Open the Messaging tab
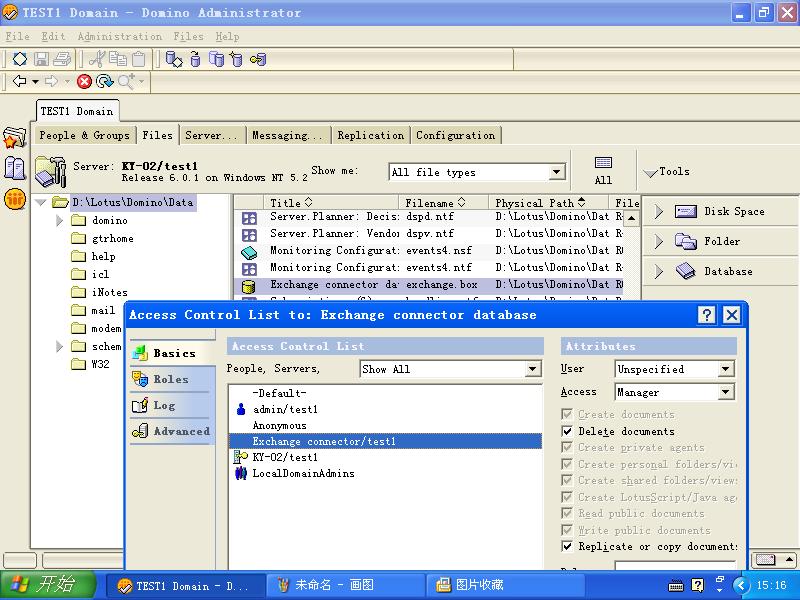This screenshot has height=600, width=800. (x=288, y=135)
